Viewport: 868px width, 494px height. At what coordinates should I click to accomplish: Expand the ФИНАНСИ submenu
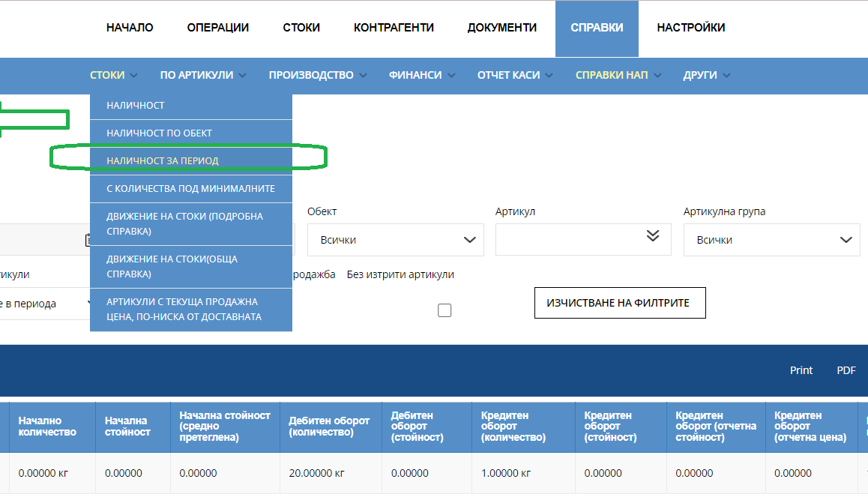coord(422,75)
